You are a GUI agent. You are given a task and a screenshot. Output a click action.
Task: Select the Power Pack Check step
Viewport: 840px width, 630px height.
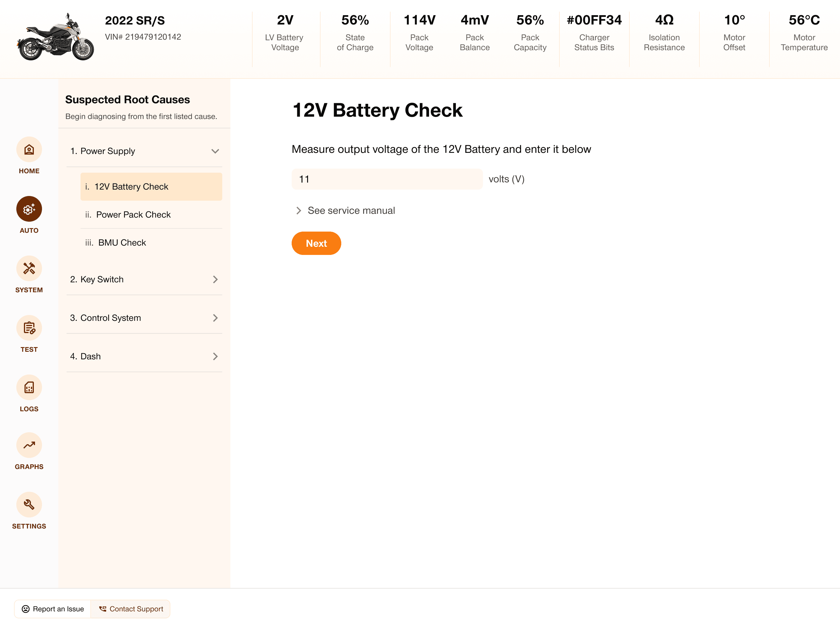pyautogui.click(x=151, y=215)
